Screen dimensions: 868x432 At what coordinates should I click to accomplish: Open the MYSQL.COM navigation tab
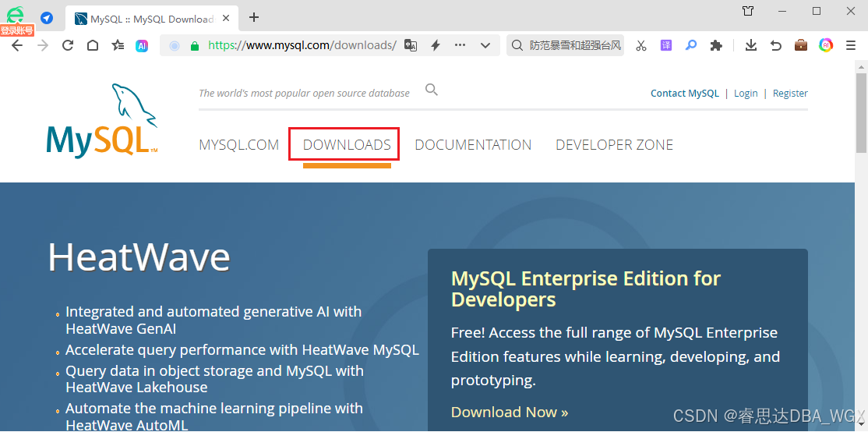click(239, 145)
